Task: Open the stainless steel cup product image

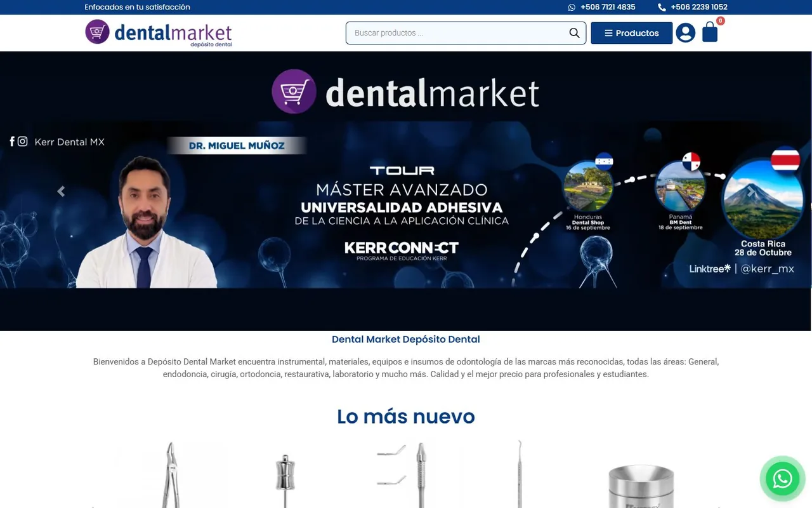Action: [641, 486]
